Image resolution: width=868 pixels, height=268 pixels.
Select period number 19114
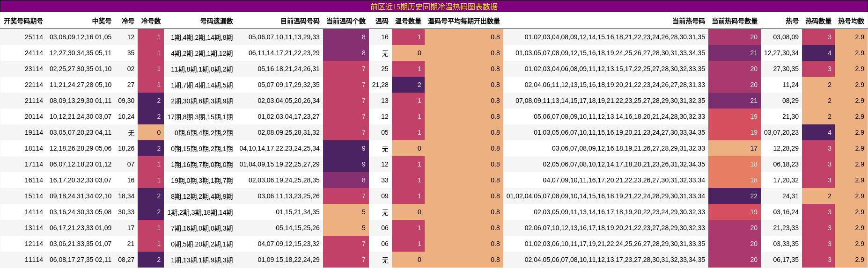pos(34,132)
